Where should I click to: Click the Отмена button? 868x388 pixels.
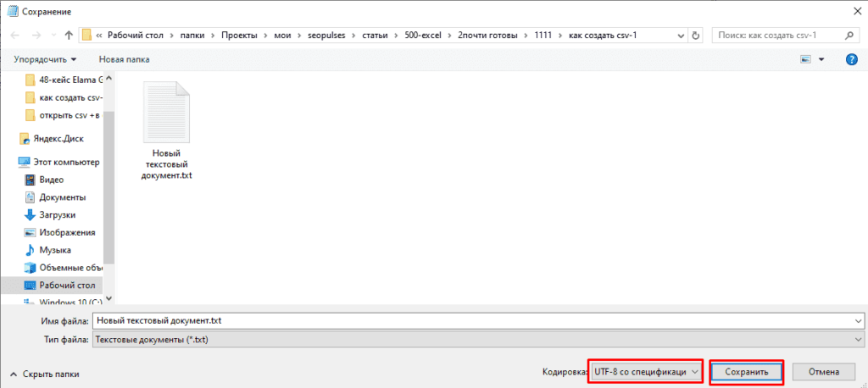[824, 372]
